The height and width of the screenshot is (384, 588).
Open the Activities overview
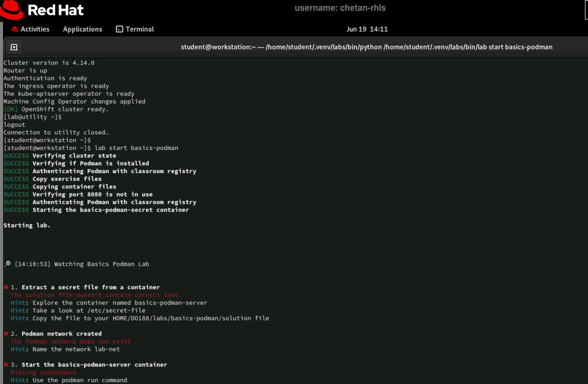tap(30, 29)
